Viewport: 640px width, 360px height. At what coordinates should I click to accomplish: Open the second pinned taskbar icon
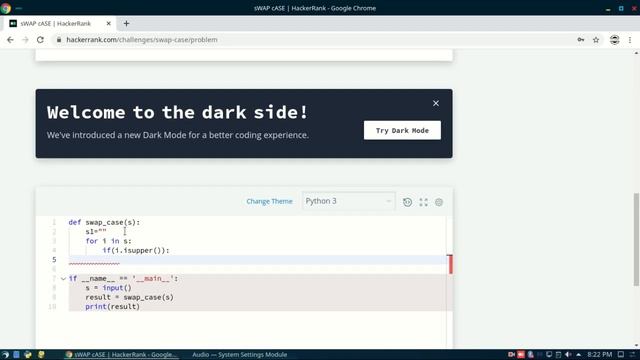16,355
